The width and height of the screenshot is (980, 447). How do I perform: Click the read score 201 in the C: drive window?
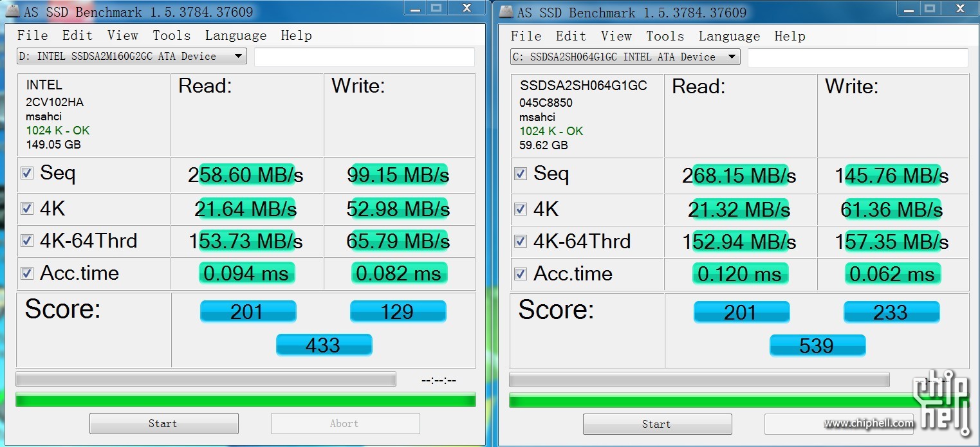(741, 313)
